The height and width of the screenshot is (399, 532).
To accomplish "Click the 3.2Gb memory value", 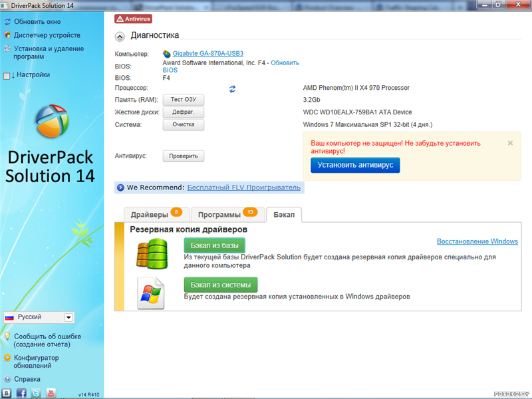I will [x=311, y=100].
